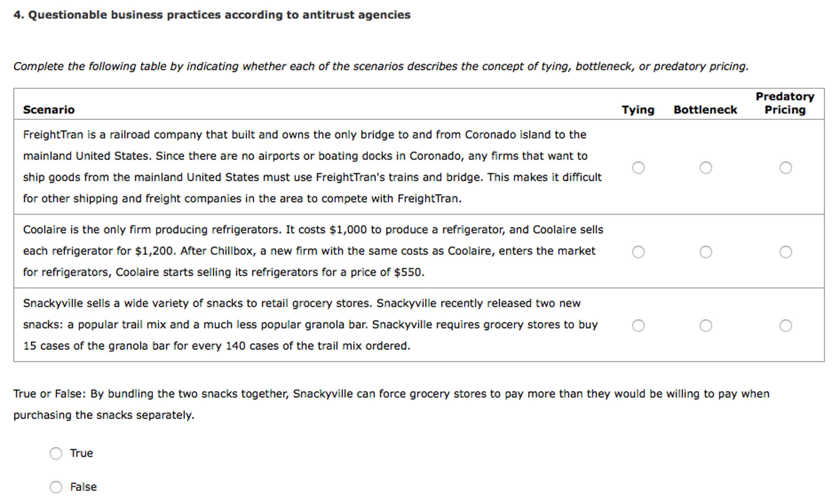The height and width of the screenshot is (504, 832).
Task: Select Predatory Pricing for the Coolaire scenario
Action: click(785, 252)
